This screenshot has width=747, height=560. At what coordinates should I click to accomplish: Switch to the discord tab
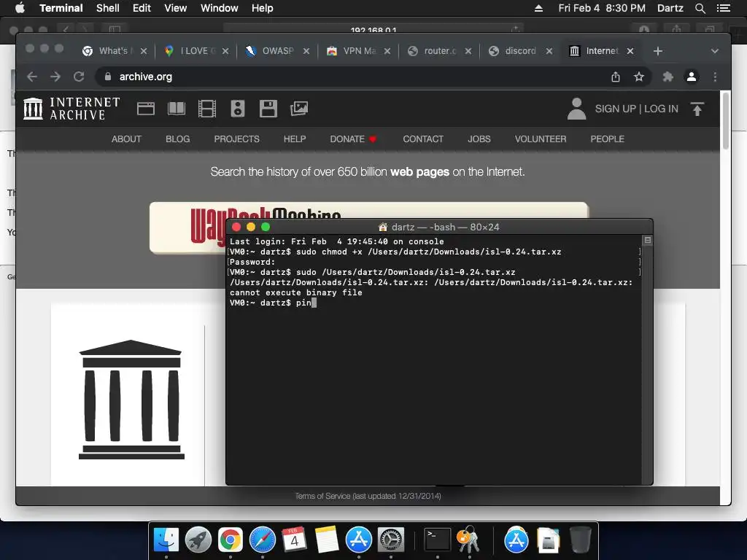pos(520,51)
